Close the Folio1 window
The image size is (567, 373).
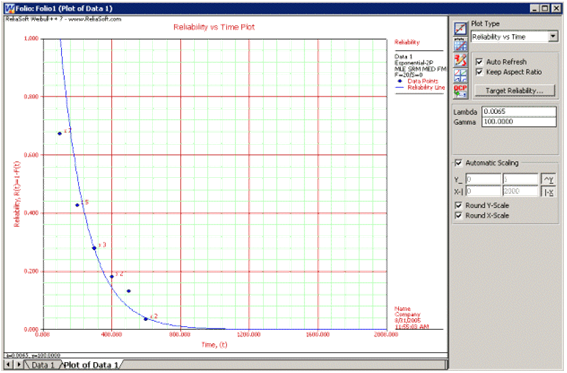pos(556,8)
